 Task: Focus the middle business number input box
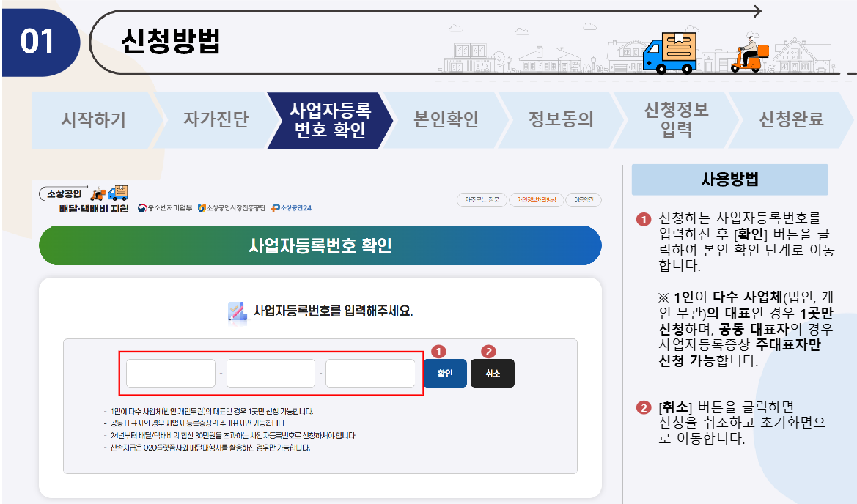pos(271,373)
